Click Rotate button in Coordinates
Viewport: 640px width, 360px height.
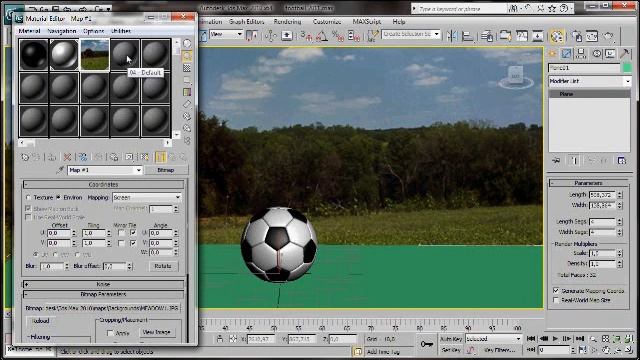(163, 266)
